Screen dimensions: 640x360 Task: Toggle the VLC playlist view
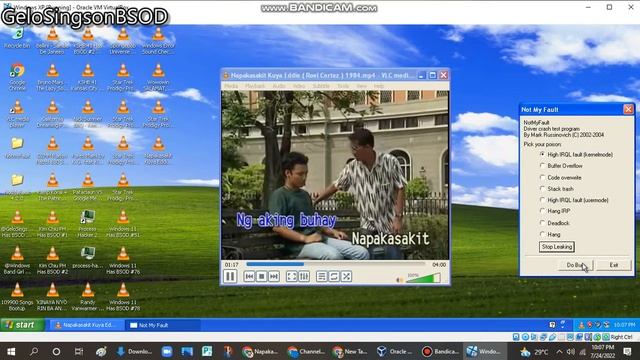(322, 276)
